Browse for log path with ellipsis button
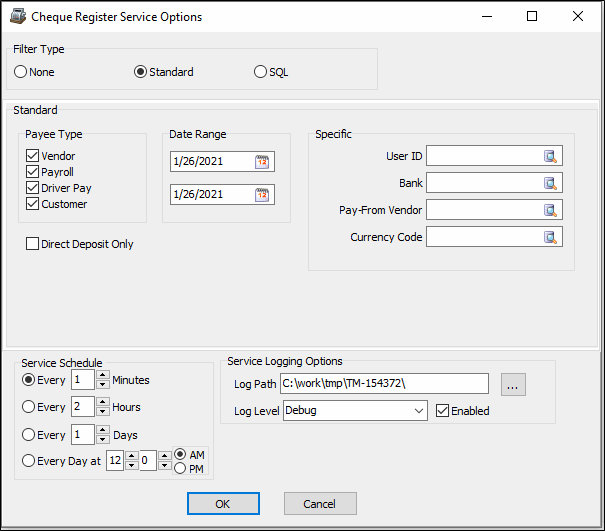This screenshot has width=605, height=531. (x=513, y=384)
